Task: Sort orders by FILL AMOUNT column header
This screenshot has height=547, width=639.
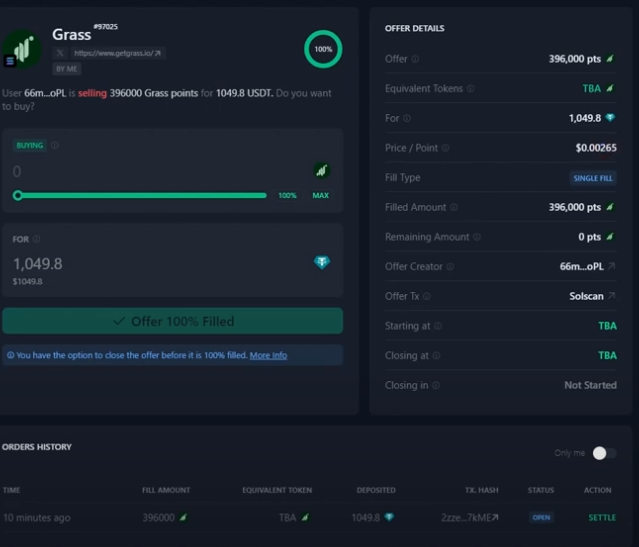Action: click(166, 490)
